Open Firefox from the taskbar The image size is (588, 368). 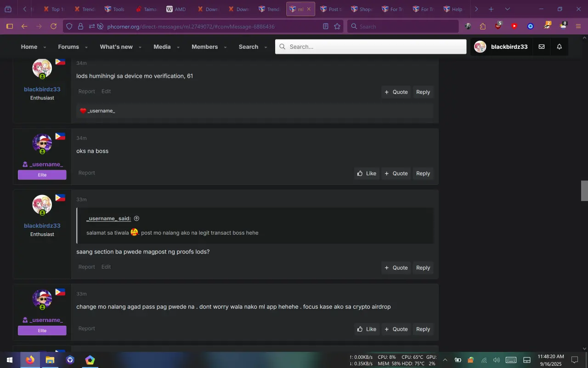point(30,360)
